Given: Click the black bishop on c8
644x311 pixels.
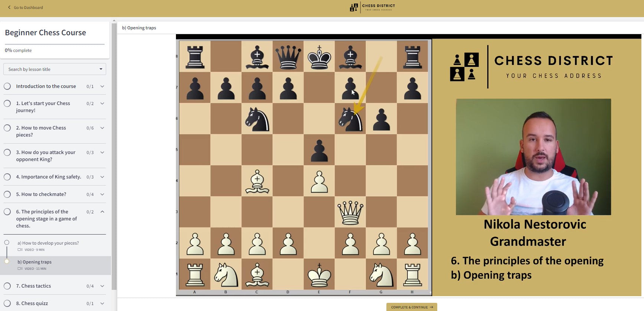Looking at the screenshot, I should [257, 57].
